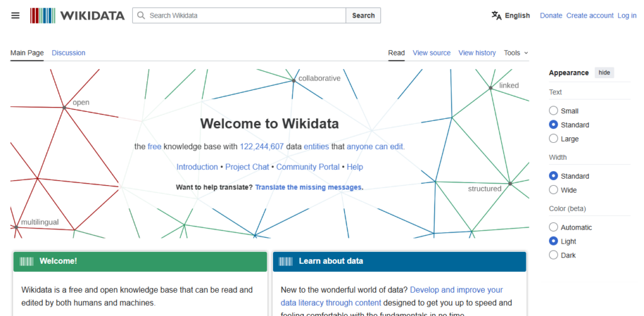Click the 122,244,607 entity count link

(262, 146)
